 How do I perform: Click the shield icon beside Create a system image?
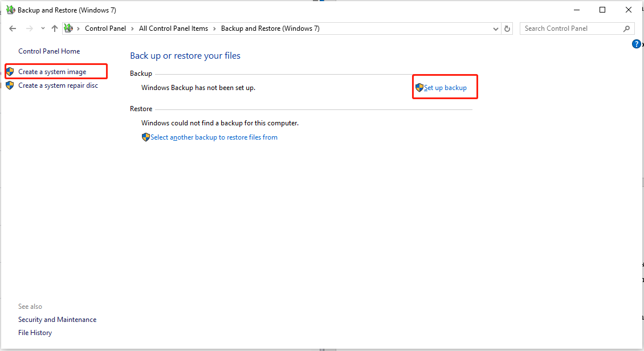click(x=10, y=71)
